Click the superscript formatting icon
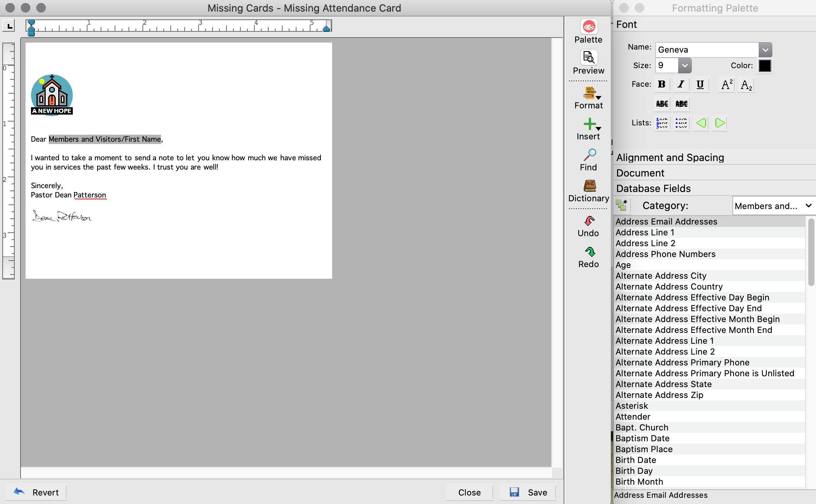The image size is (816, 504). click(x=727, y=84)
